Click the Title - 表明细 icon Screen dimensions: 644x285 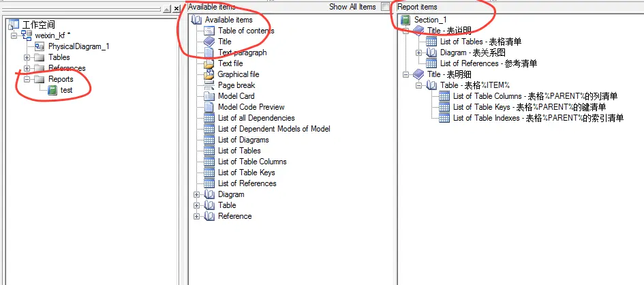tap(418, 74)
